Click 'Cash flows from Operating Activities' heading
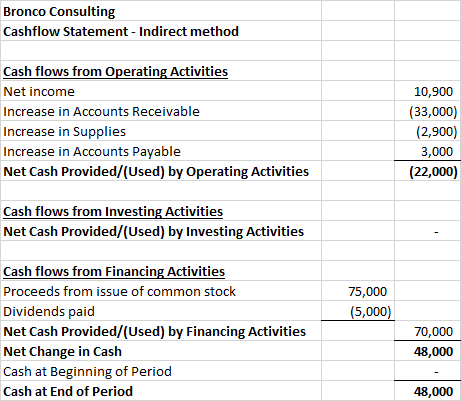 click(115, 72)
